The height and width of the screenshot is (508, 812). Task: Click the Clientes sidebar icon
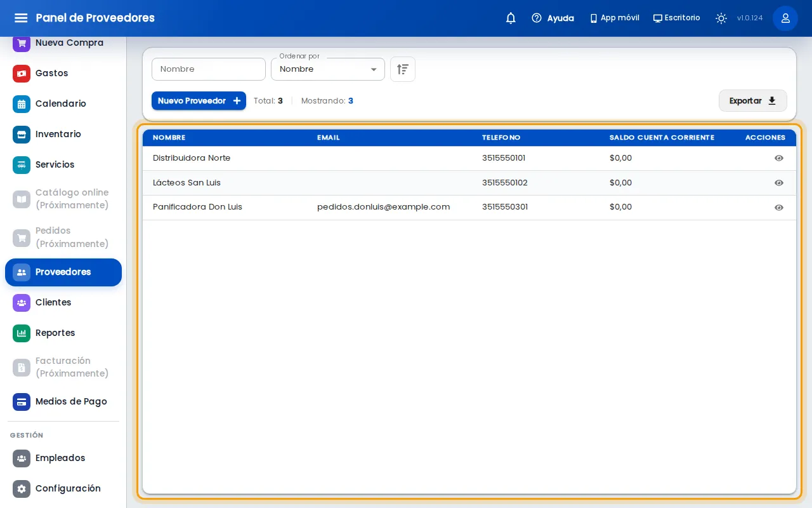click(22, 302)
